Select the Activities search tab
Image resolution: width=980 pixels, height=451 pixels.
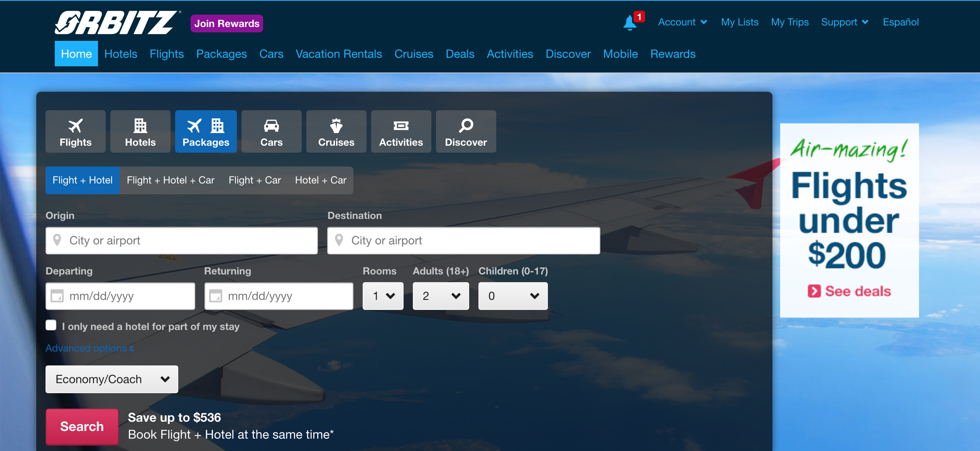401,131
